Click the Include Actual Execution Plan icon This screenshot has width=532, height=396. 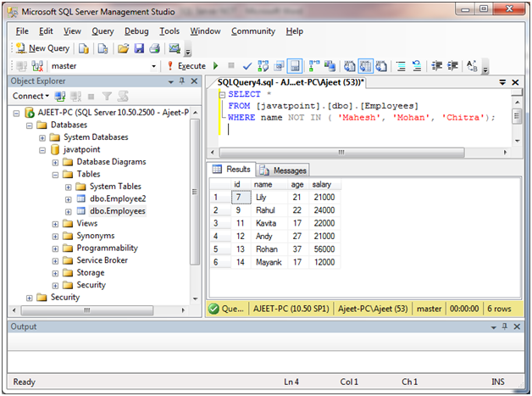click(x=314, y=65)
